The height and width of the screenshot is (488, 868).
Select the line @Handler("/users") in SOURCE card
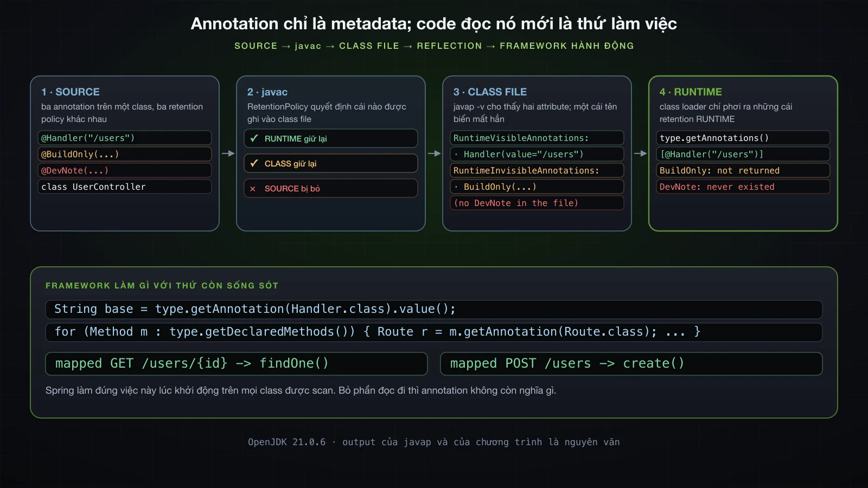click(125, 138)
